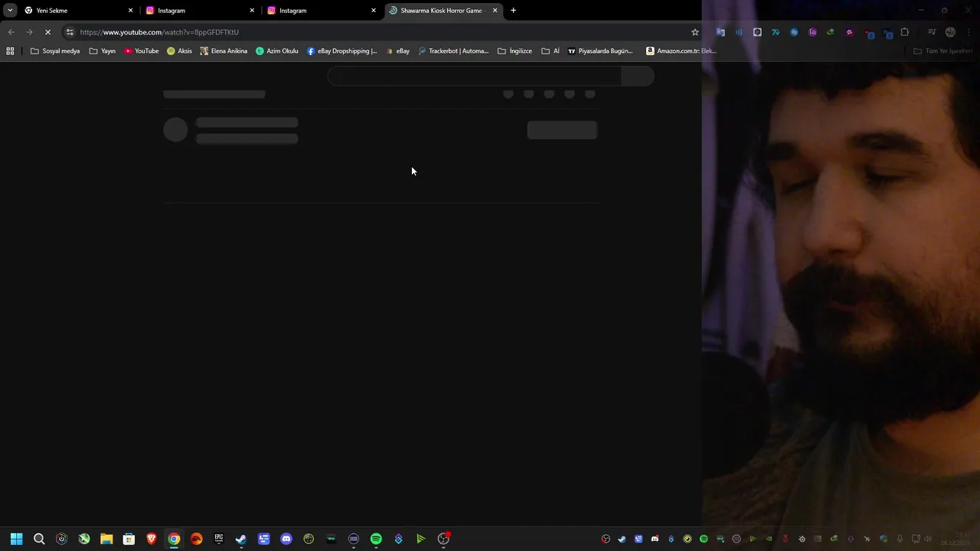Open the tab search dropdown arrow

point(10,11)
